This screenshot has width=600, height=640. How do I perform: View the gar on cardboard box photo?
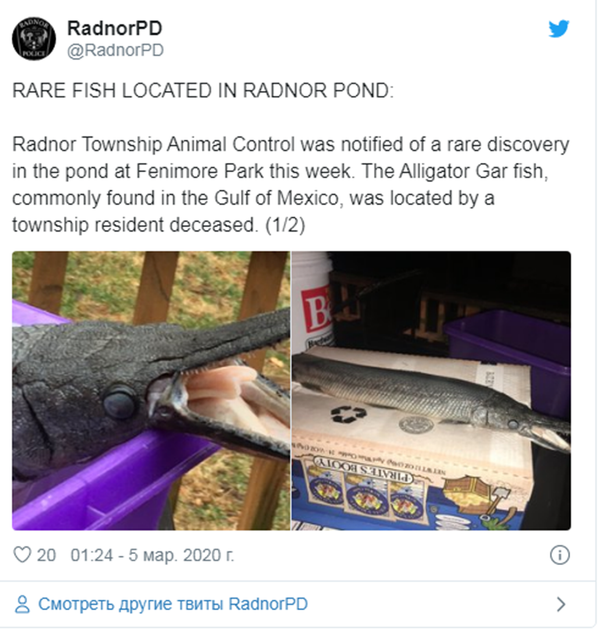(431, 391)
